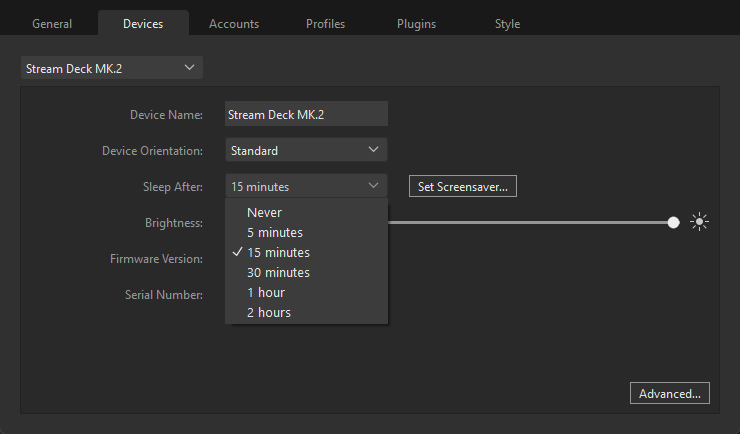Open the Stream Deck MK.2 device selector dropdown

point(112,68)
